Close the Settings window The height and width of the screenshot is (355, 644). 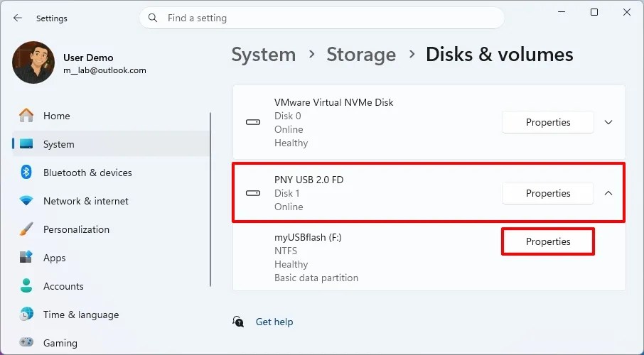(x=627, y=12)
